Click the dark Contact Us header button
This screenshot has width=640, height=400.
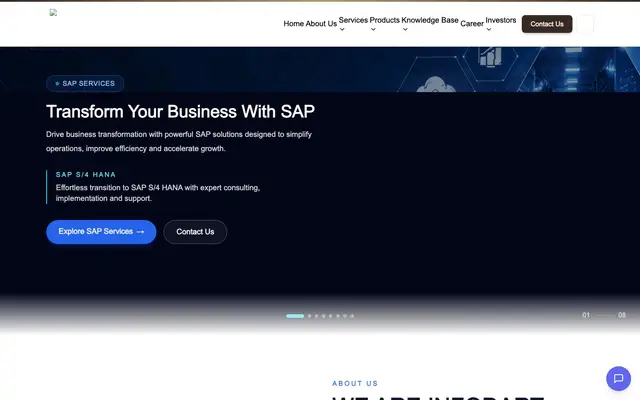point(547,24)
